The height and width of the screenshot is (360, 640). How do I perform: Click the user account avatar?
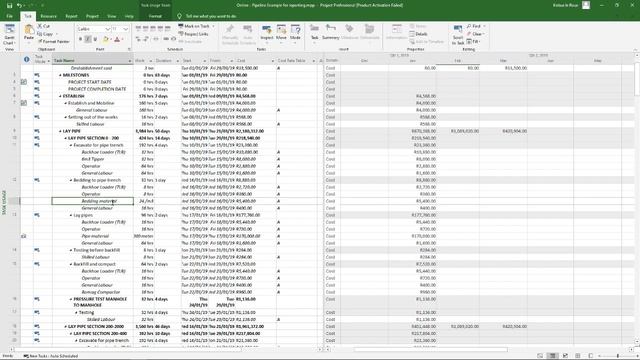tap(586, 5)
